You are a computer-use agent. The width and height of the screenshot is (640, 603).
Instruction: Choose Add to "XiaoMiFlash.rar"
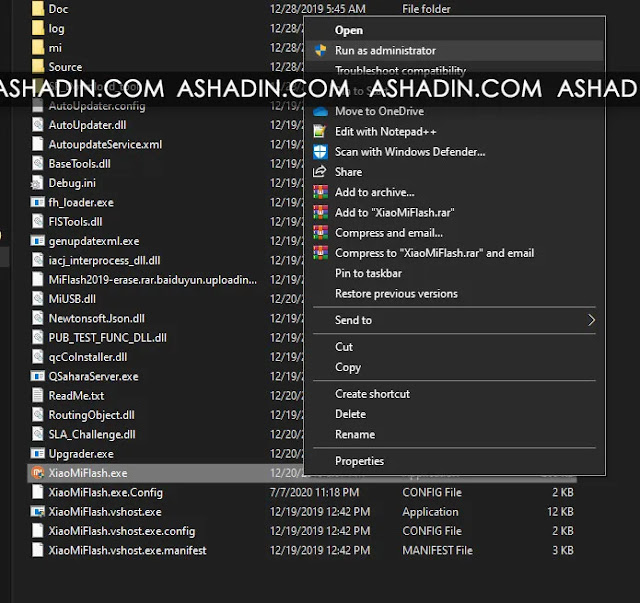pos(394,212)
